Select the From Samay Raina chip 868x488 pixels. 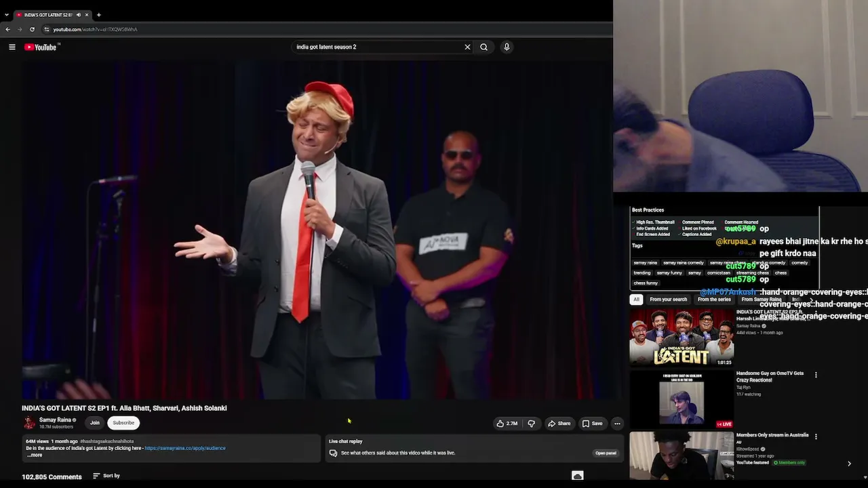coord(762,300)
